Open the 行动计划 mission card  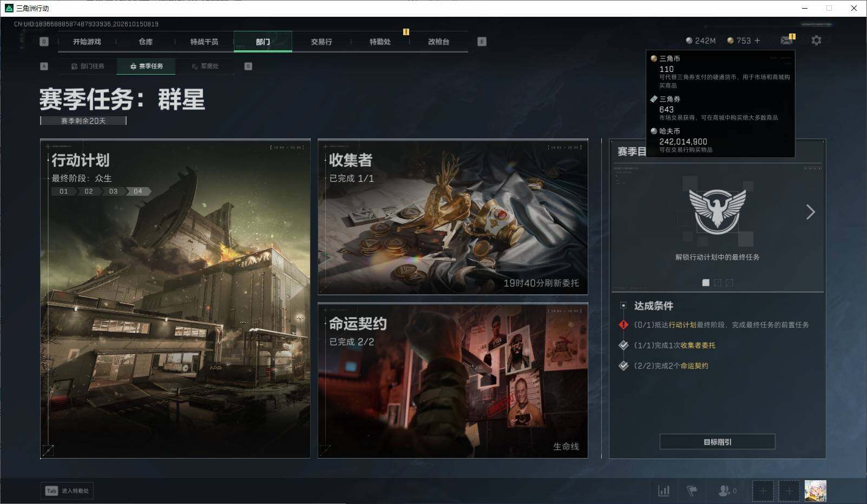175,299
